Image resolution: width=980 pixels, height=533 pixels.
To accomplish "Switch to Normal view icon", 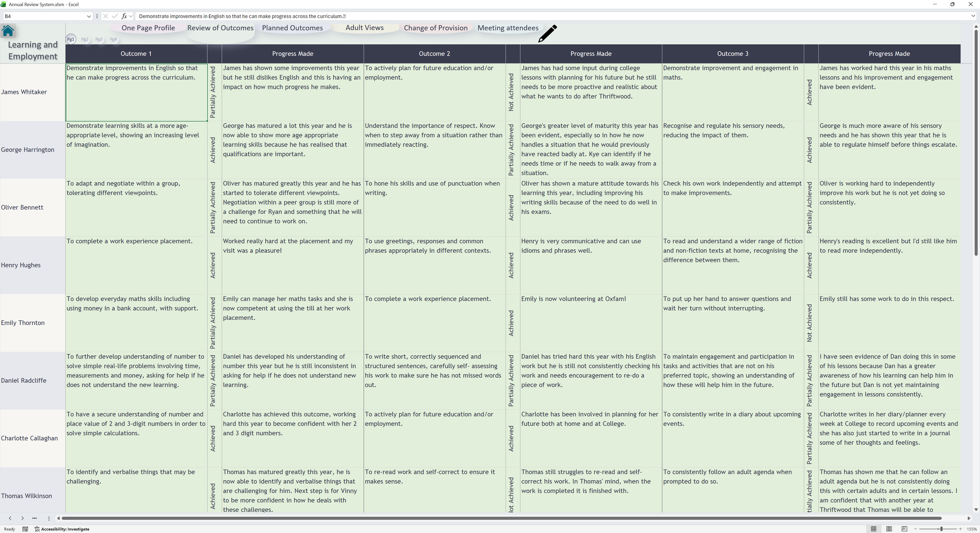I will point(874,529).
